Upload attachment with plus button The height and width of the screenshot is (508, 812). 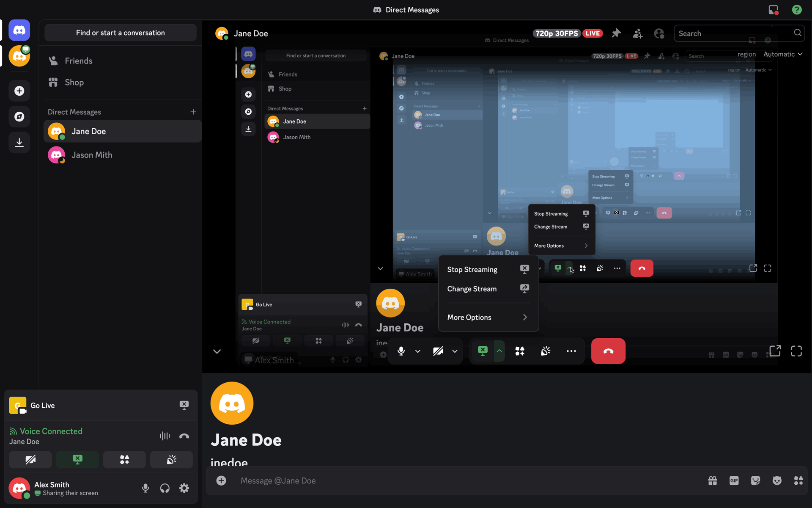(221, 480)
